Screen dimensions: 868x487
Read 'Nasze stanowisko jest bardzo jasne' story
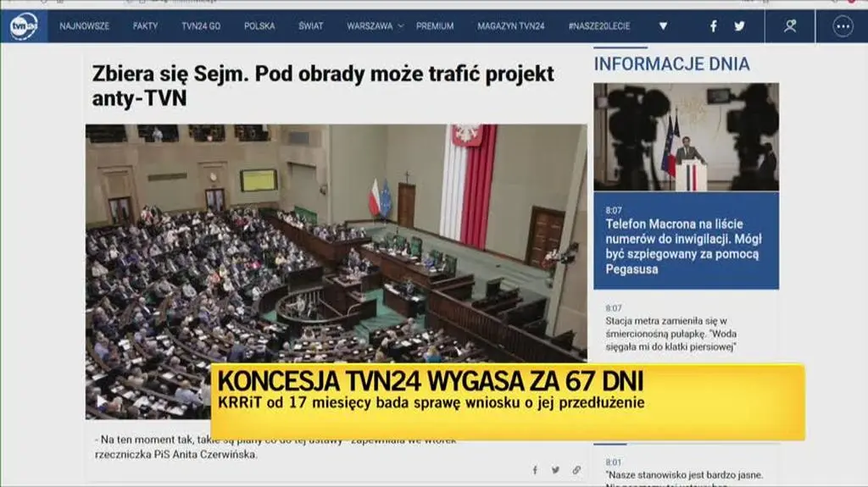tap(684, 475)
